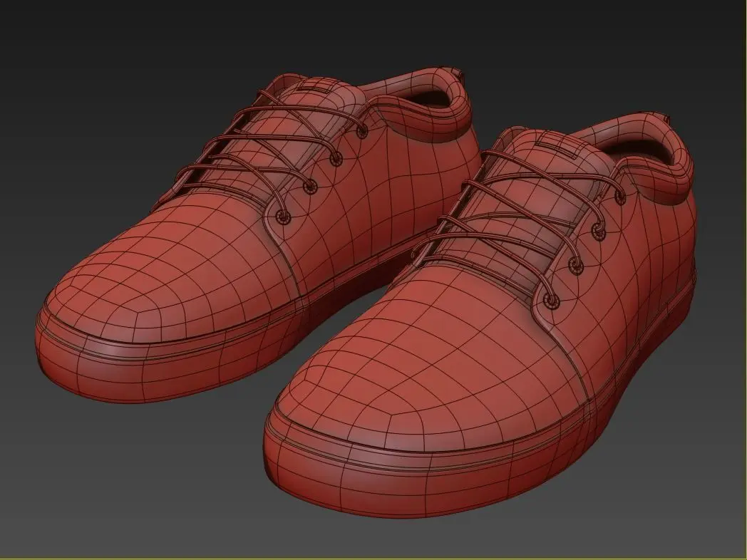Select the tongue label on the left shoe
The height and width of the screenshot is (560, 747).
pos(316,87)
